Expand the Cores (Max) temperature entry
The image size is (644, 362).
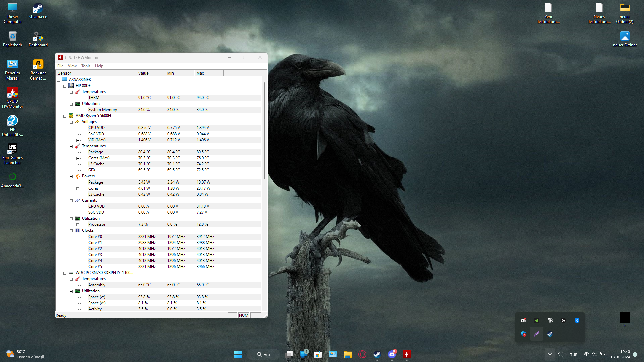pos(78,158)
